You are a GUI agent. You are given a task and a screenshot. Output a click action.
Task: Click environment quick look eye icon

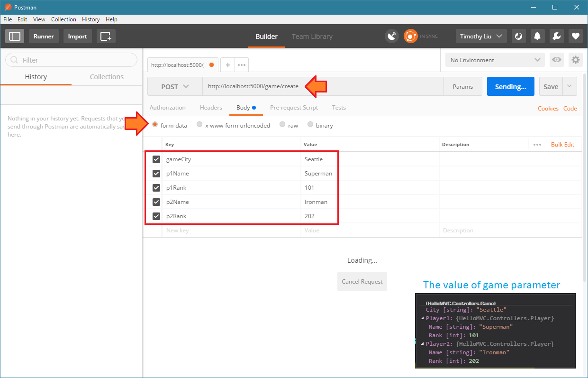point(557,60)
